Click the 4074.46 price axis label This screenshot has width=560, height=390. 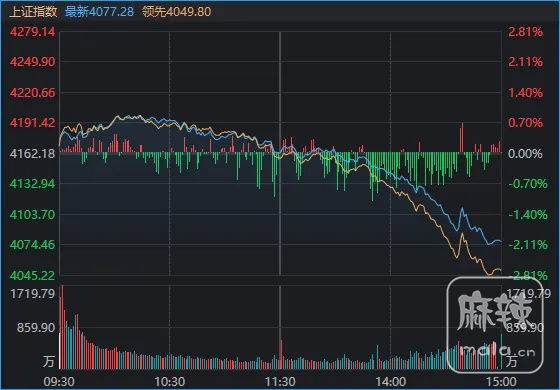point(32,245)
